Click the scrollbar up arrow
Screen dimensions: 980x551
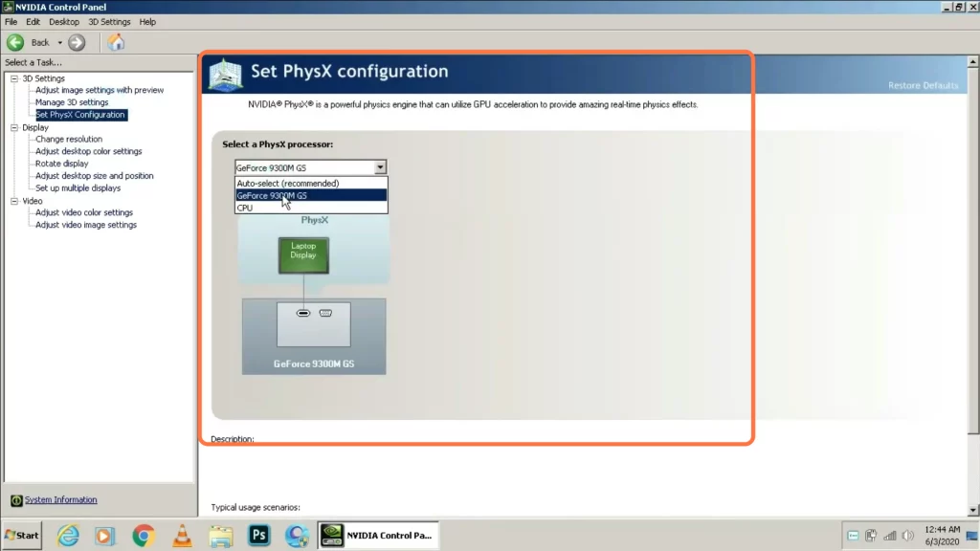(973, 61)
